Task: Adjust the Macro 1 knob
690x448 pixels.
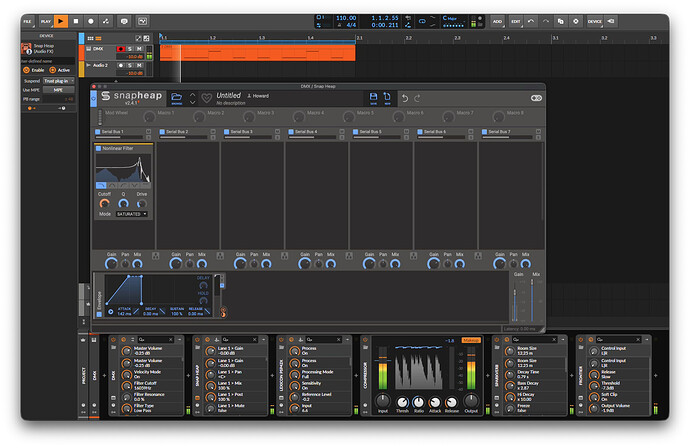Action: click(149, 117)
